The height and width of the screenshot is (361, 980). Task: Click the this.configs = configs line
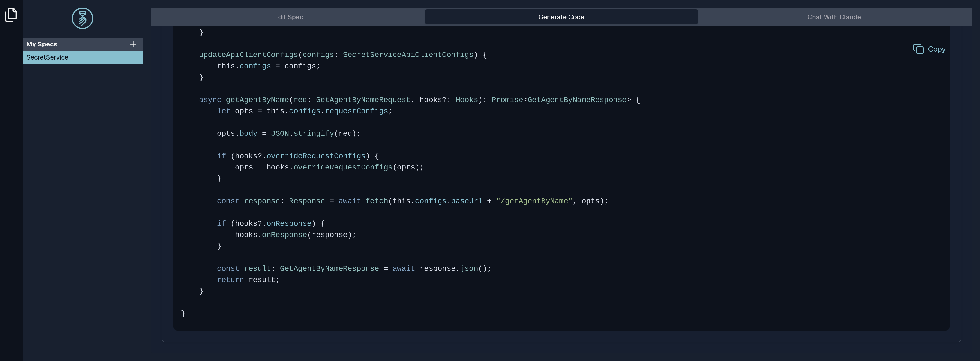click(x=268, y=66)
